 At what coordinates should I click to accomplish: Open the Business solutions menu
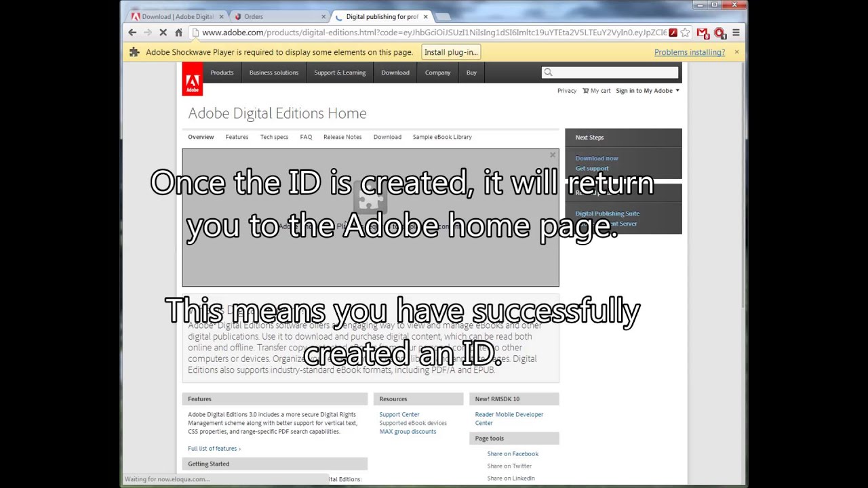273,73
